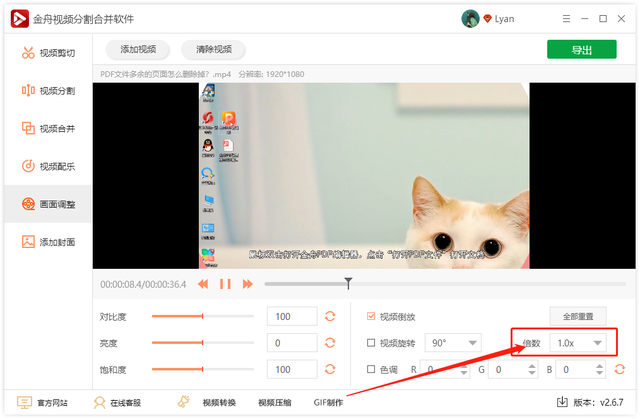
Task: Skip ahead with the fast-forward button
Action: [247, 284]
